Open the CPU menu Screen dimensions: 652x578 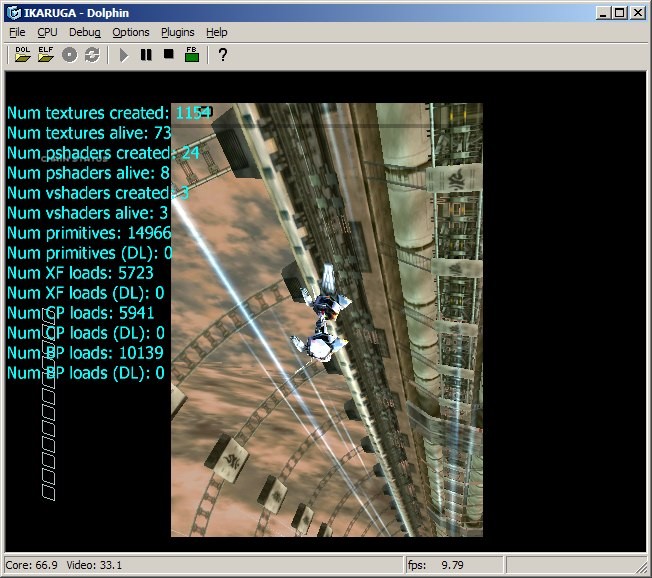(47, 32)
